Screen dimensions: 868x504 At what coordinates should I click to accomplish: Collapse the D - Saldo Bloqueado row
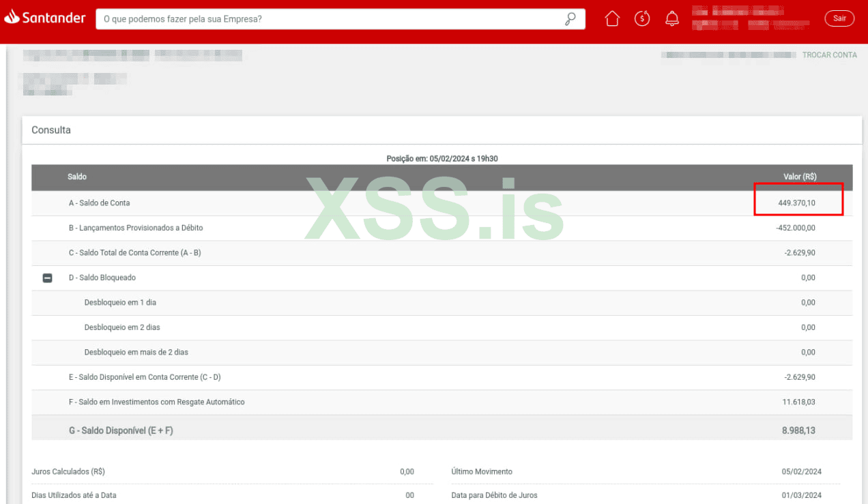[48, 278]
